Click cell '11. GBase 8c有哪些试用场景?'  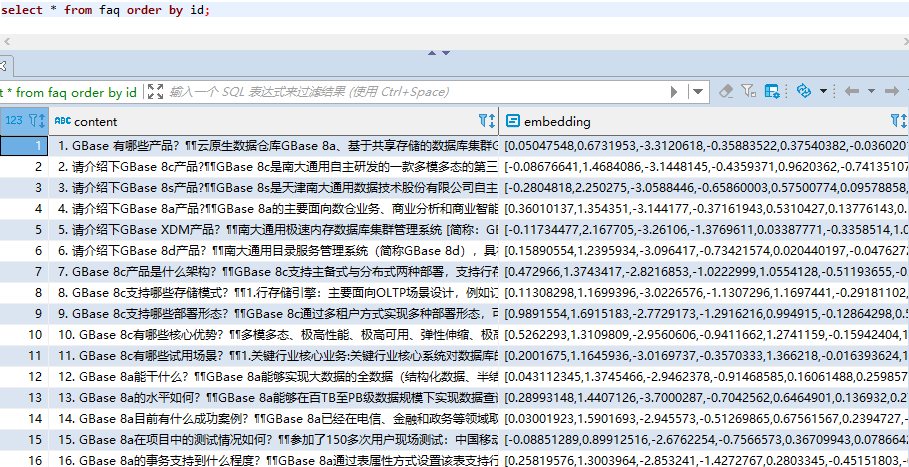click(x=274, y=355)
